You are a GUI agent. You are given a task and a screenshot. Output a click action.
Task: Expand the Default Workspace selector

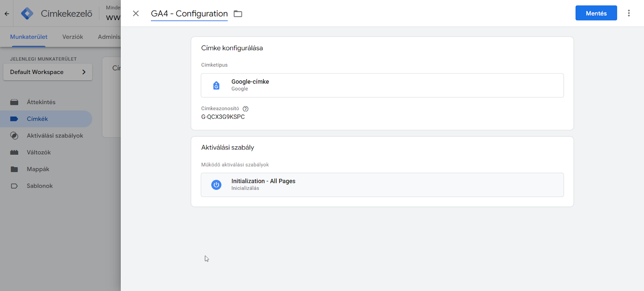[x=48, y=72]
